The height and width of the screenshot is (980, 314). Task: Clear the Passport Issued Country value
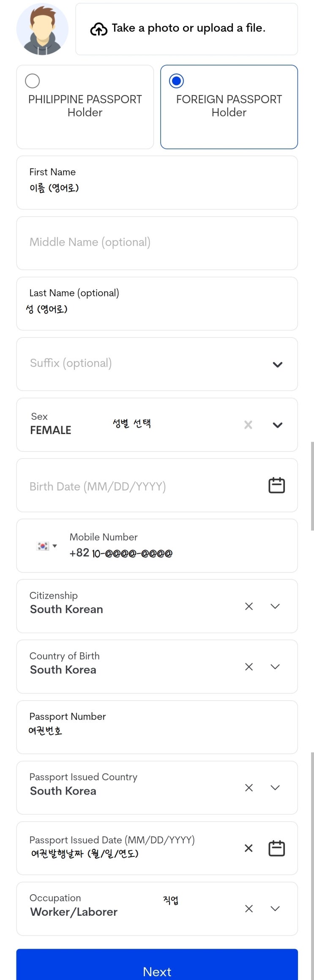(249, 787)
